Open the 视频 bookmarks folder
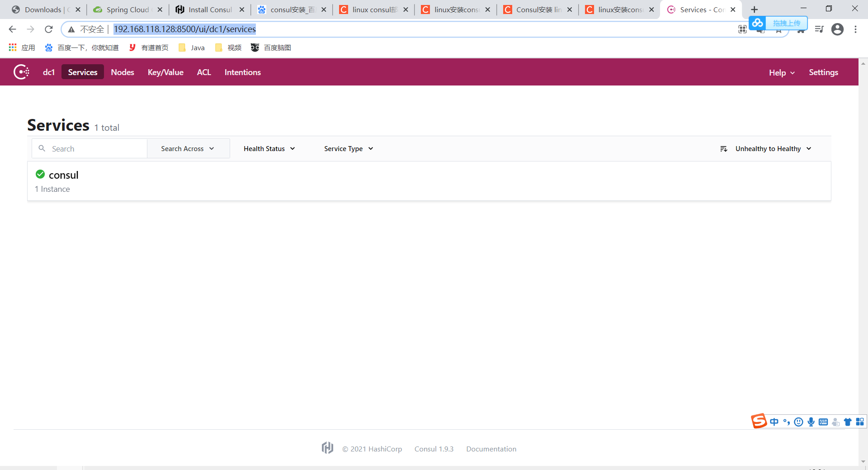 click(x=228, y=47)
